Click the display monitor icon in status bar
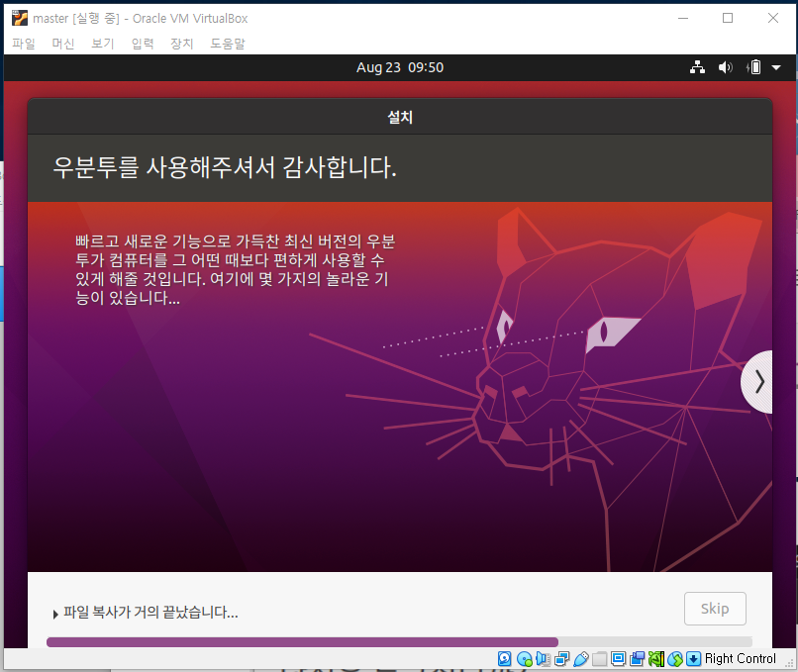 [619, 659]
